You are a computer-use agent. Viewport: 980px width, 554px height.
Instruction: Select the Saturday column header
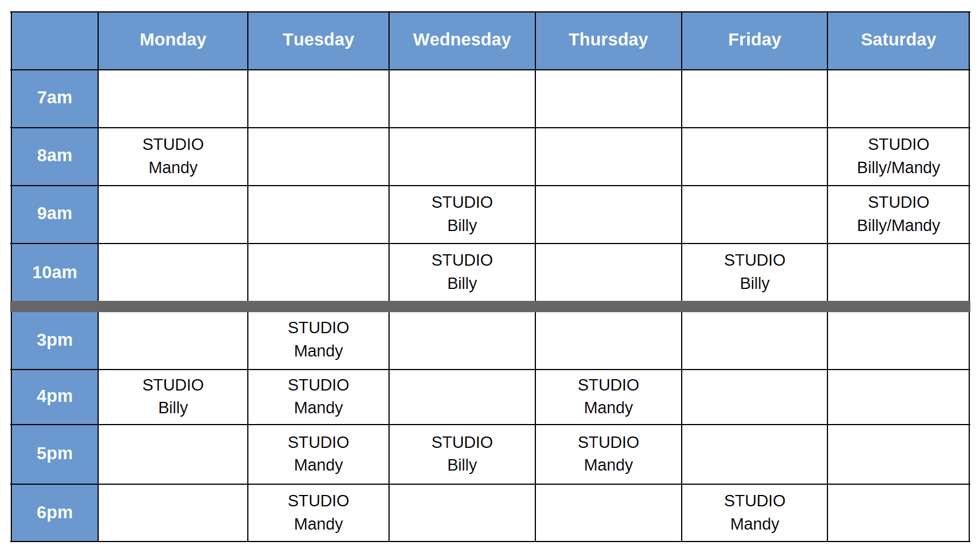[x=898, y=41]
